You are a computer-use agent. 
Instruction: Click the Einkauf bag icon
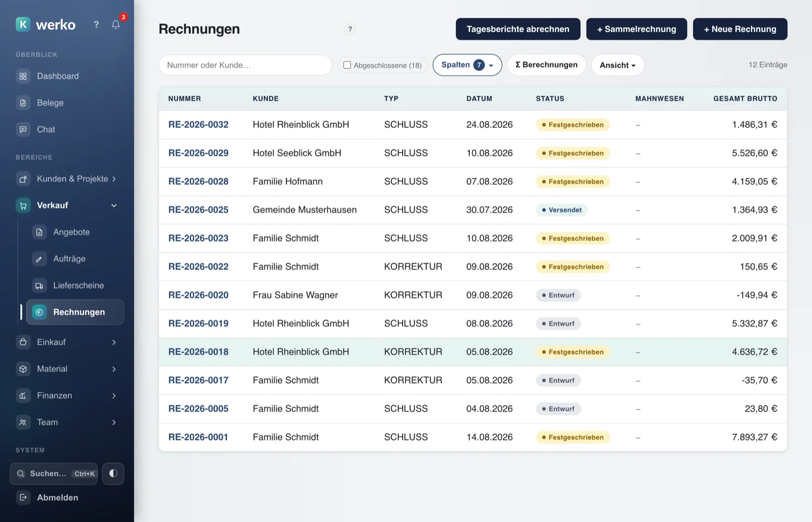(x=23, y=342)
